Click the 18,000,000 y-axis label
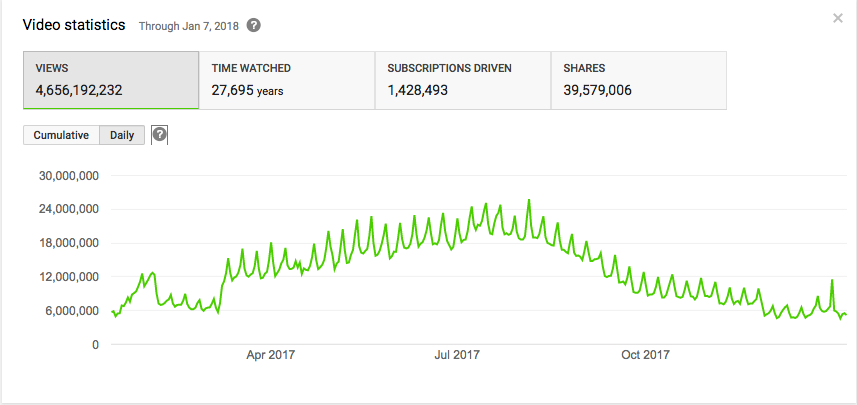The width and height of the screenshot is (857, 405). pyautogui.click(x=68, y=243)
